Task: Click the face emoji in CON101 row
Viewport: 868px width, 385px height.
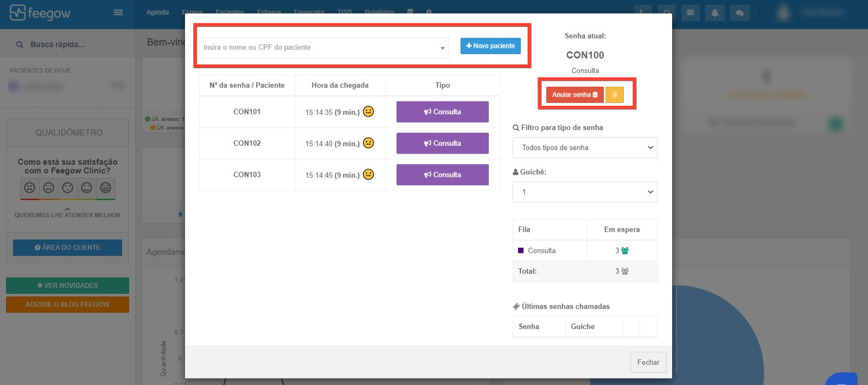Action: click(x=368, y=111)
